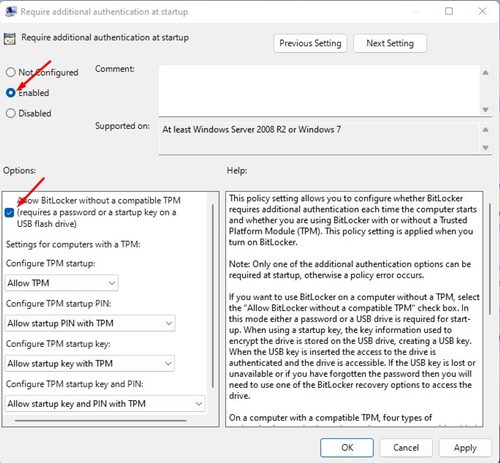This screenshot has height=463, width=500.
Task: Click the policy icon in title bar
Action: [11, 11]
